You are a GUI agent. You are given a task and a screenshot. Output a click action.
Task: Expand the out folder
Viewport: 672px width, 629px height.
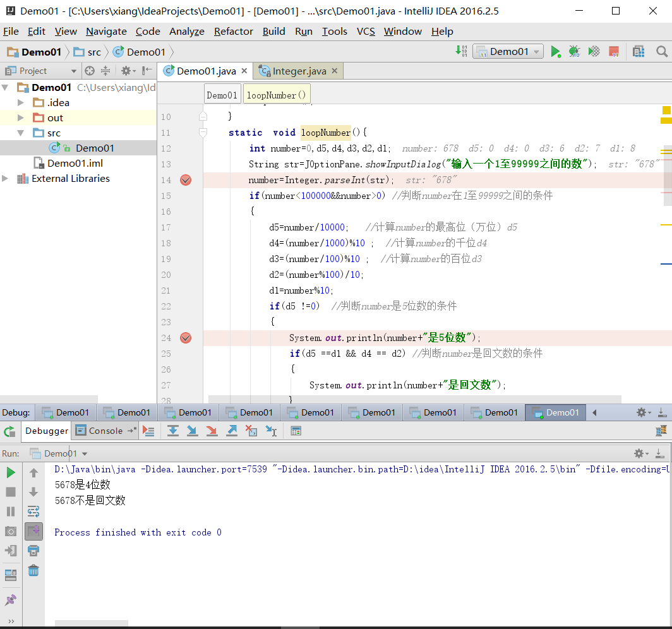21,117
